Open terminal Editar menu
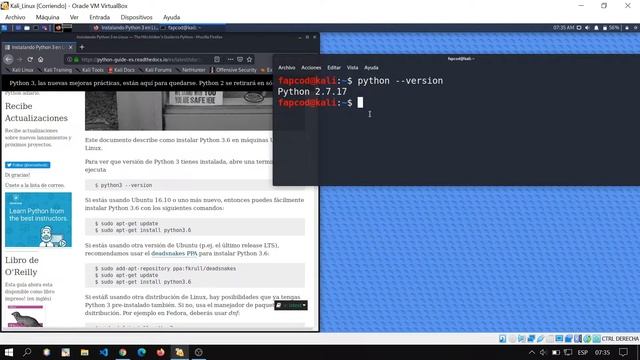Viewport: 640px width, 360px height. pos(334,68)
